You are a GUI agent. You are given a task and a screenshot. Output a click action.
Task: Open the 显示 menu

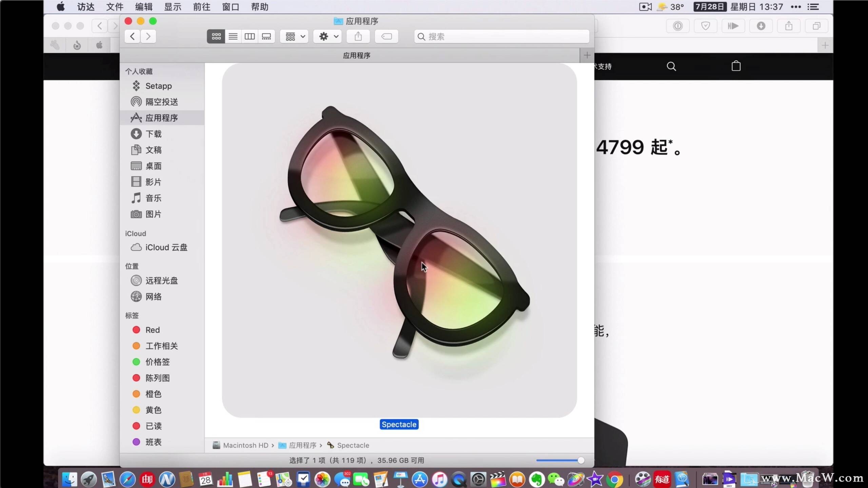pos(173,7)
